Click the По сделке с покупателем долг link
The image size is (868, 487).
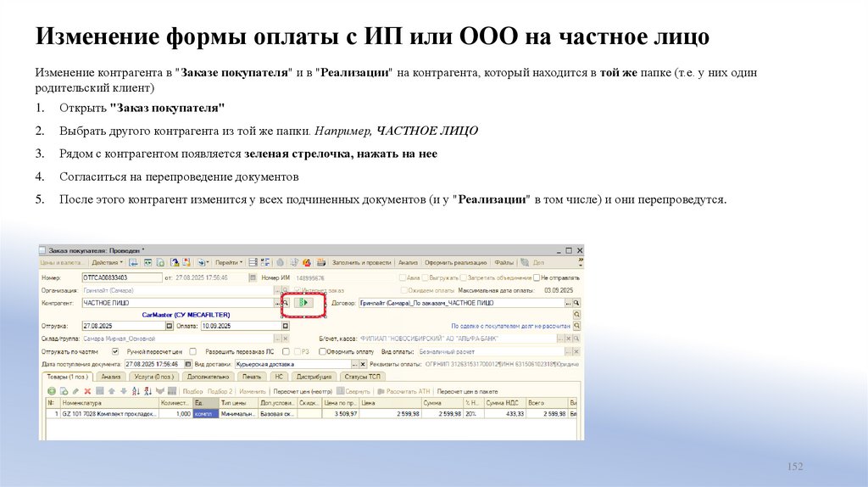tap(510, 327)
